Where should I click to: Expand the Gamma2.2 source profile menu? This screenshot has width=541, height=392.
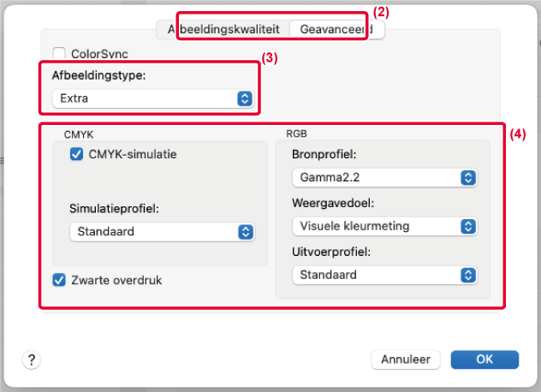click(x=375, y=178)
